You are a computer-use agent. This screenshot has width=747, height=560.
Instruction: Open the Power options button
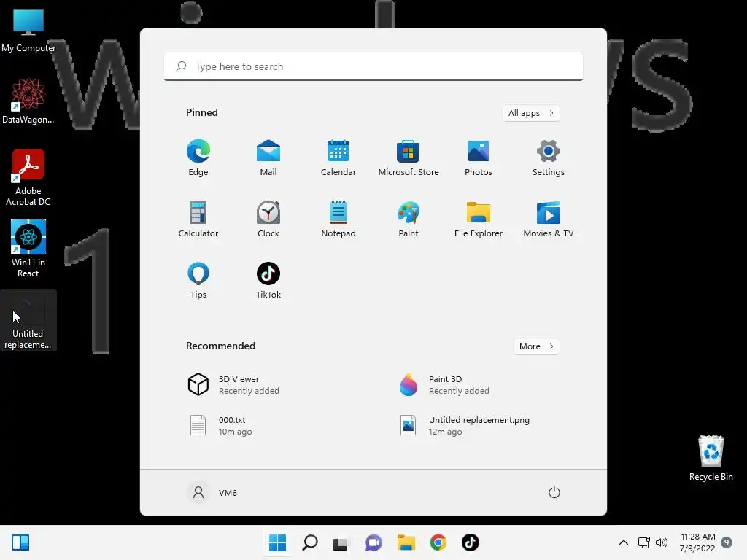click(554, 492)
